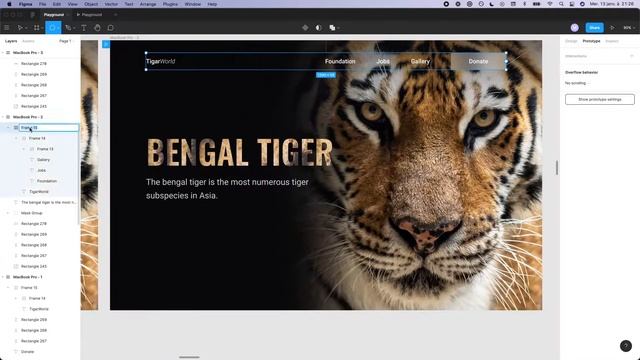Add an interaction with the plus icon

tap(631, 56)
